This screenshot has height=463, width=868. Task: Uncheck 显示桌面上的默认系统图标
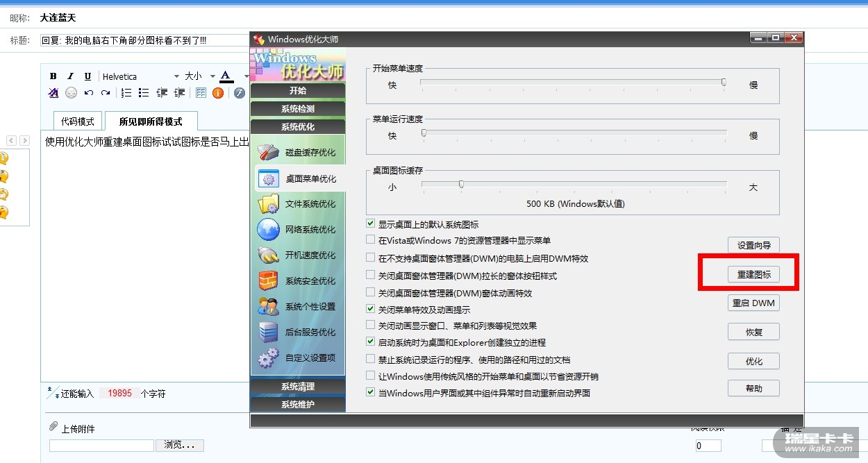pyautogui.click(x=370, y=224)
